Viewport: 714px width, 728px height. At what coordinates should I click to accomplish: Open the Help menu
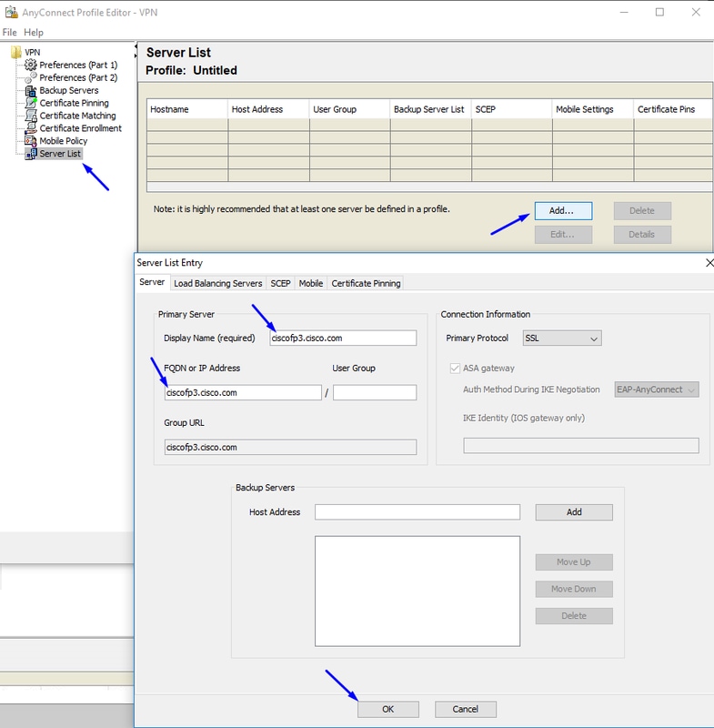[x=34, y=32]
